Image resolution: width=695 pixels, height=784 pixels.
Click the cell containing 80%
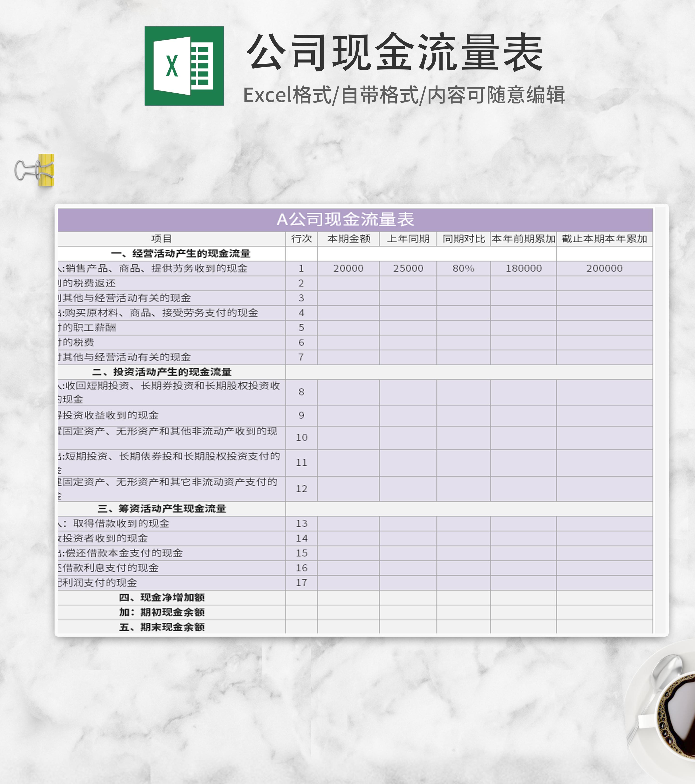click(x=463, y=268)
